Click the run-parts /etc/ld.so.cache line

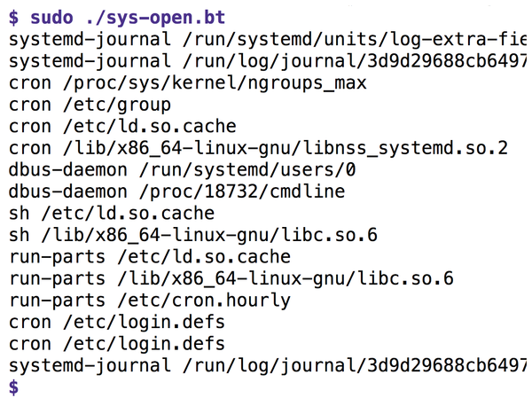(150, 257)
